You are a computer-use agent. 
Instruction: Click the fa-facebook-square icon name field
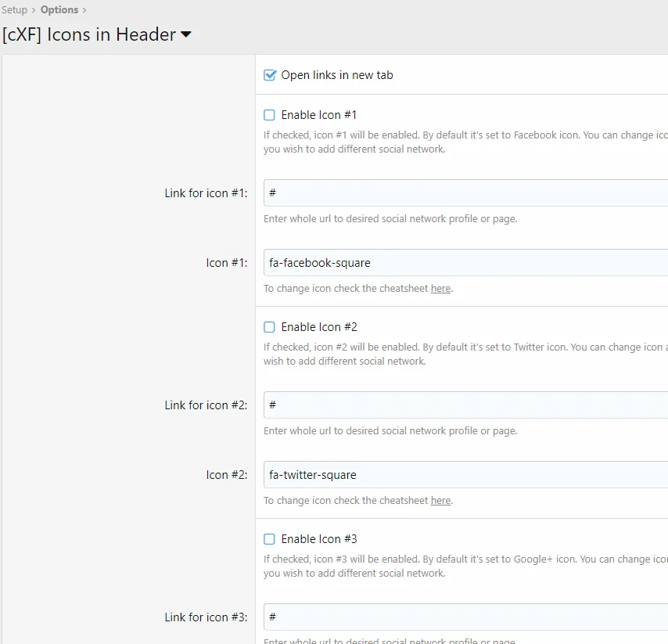(x=465, y=263)
